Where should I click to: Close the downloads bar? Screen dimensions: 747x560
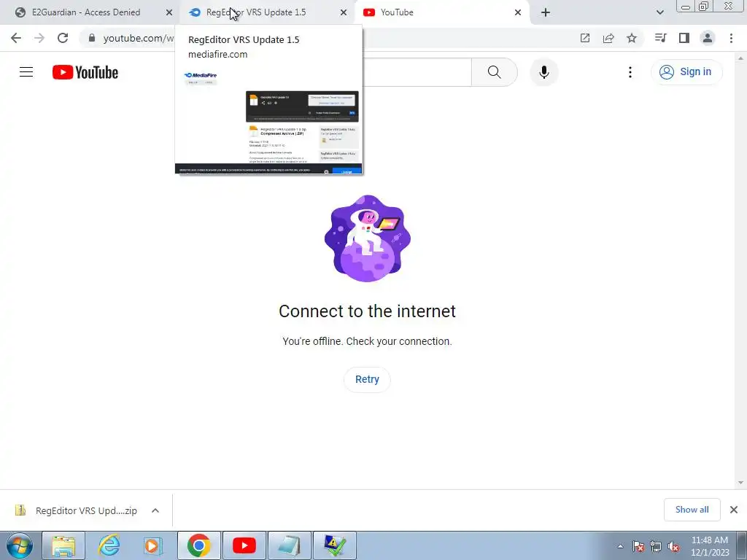(734, 510)
